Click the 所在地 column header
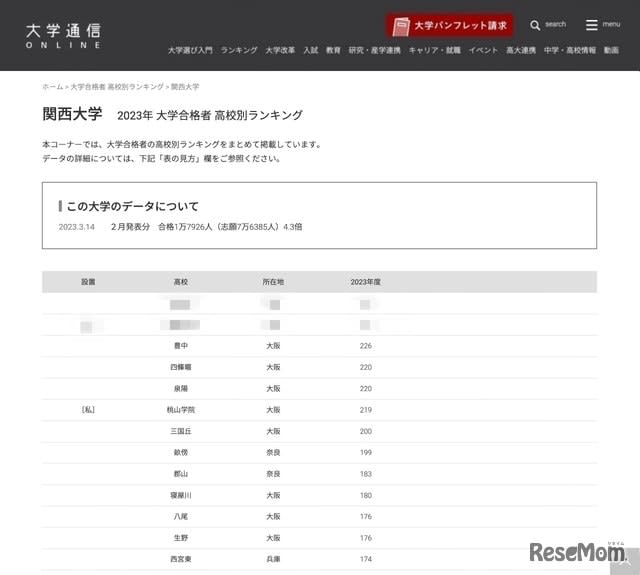This screenshot has height=575, width=640. (x=273, y=282)
